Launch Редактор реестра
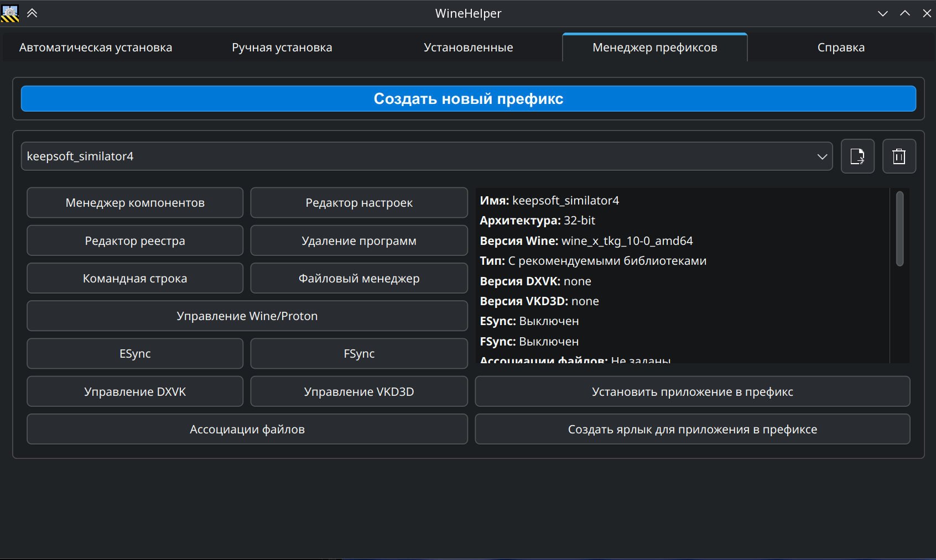 point(135,240)
